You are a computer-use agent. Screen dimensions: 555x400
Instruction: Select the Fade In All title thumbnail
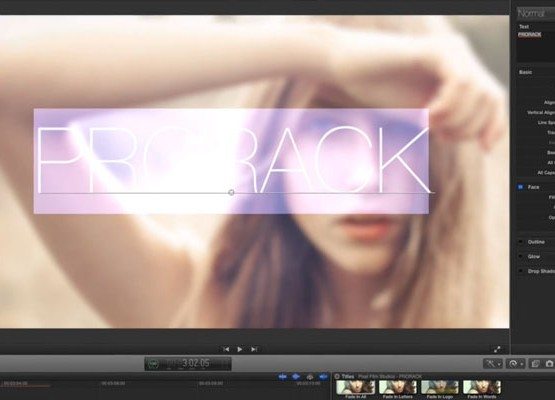pyautogui.click(x=355, y=387)
